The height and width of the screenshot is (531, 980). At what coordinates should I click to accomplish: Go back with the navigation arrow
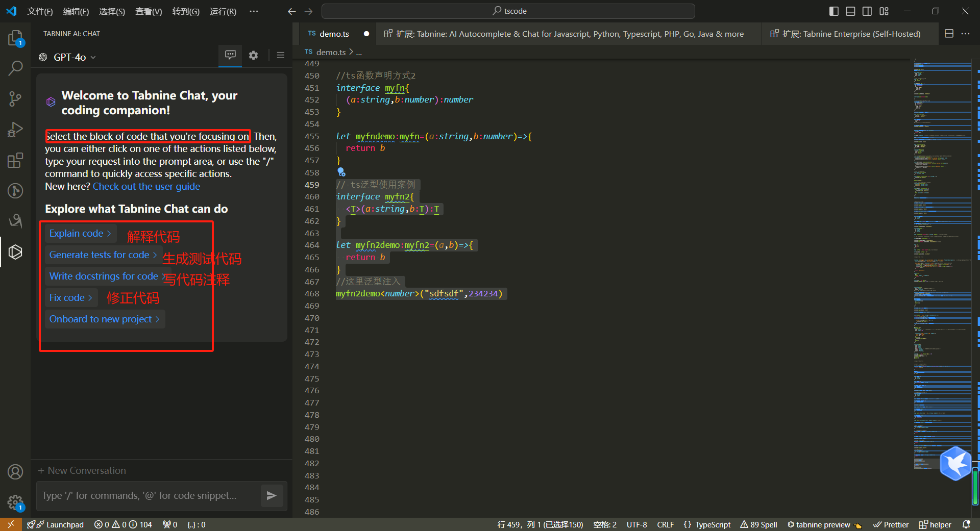click(x=291, y=11)
